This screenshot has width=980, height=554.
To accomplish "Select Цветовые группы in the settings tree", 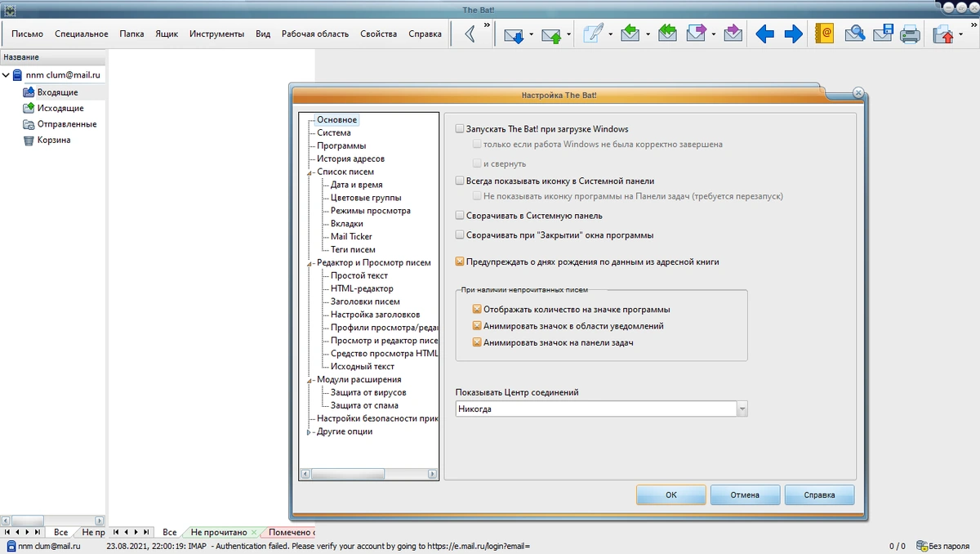I will coord(366,198).
